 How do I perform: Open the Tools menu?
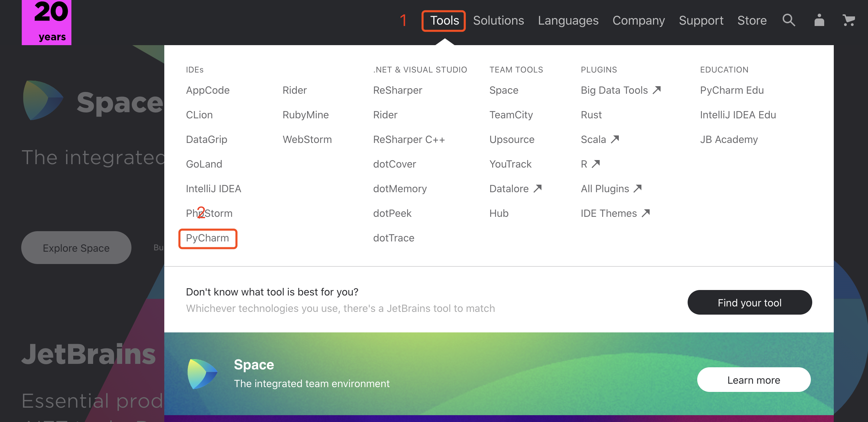444,21
